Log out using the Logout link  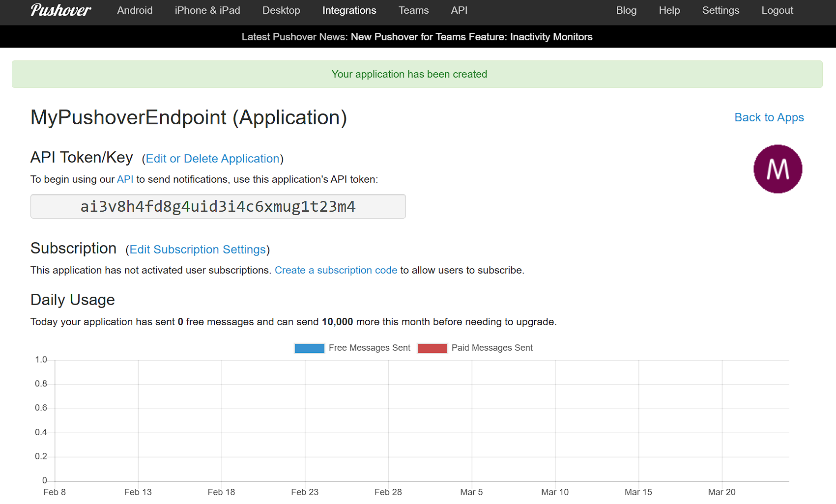point(777,10)
